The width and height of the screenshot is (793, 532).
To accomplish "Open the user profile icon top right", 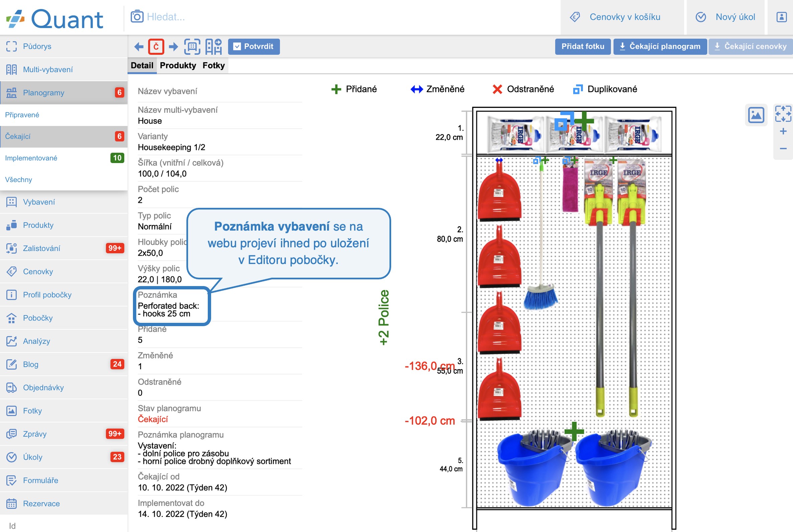I will [x=781, y=17].
